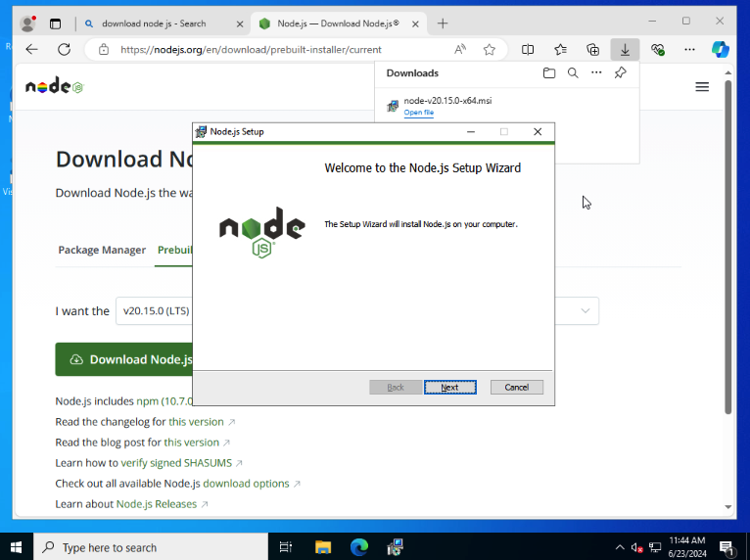The height and width of the screenshot is (560, 750).
Task: Open more options in Downloads panel
Action: [x=596, y=72]
